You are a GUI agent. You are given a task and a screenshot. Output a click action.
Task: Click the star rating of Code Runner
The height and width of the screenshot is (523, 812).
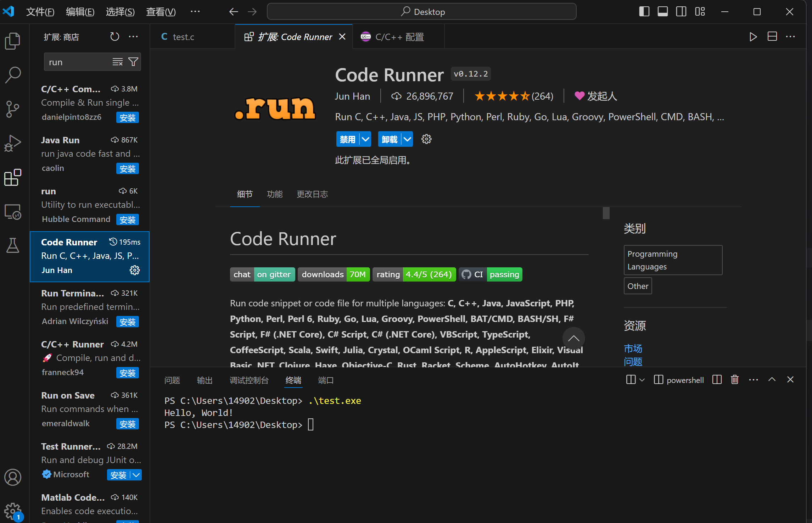[x=514, y=96]
